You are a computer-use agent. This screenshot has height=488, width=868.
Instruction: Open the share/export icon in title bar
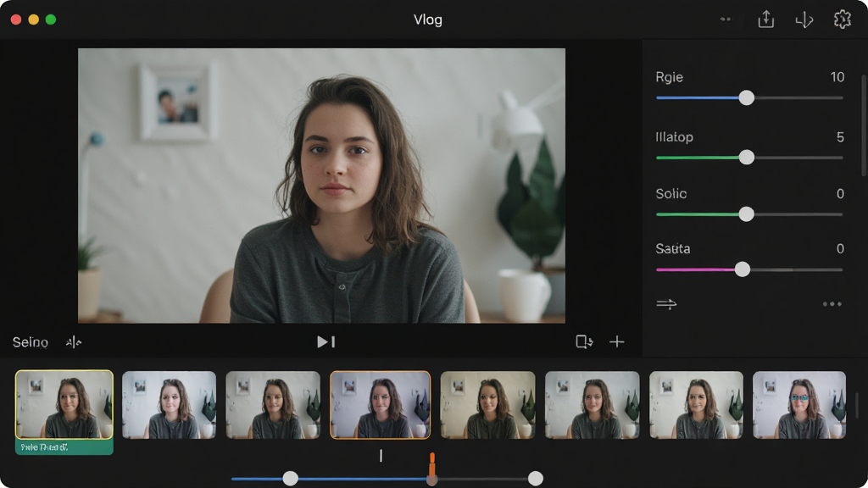point(766,19)
